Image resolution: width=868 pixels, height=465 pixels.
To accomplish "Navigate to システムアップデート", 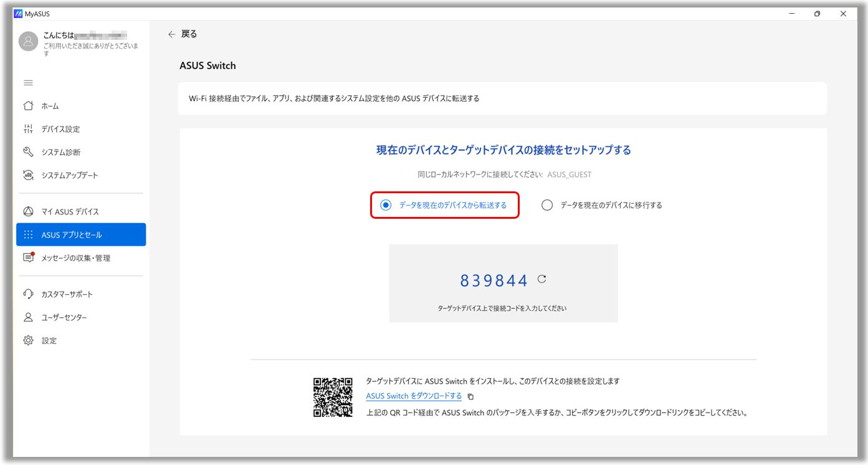I will (x=81, y=175).
